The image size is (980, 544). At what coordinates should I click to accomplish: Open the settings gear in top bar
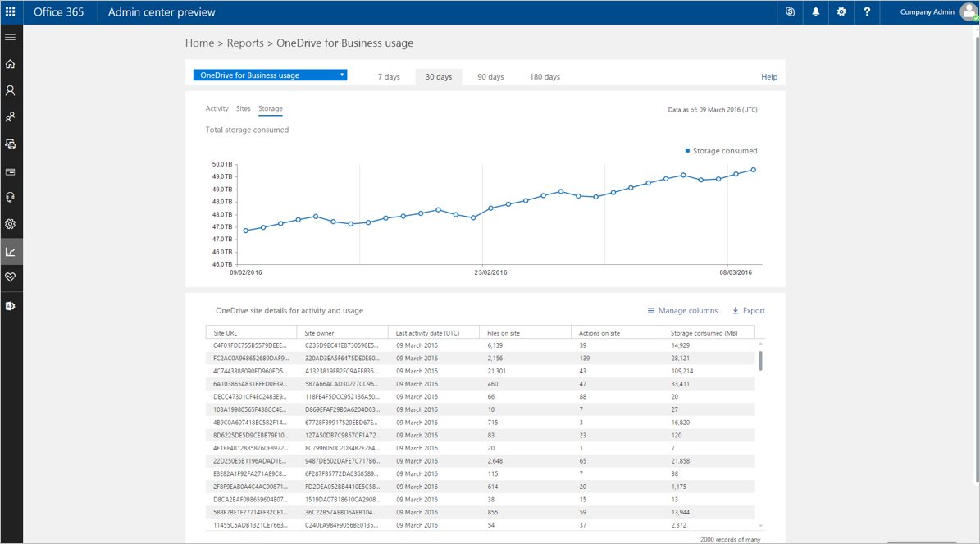(x=840, y=12)
